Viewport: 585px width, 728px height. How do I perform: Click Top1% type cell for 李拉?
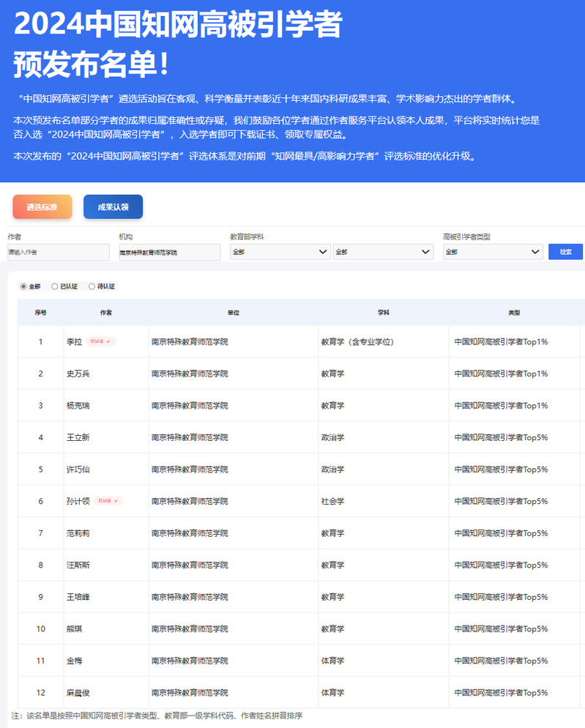(501, 342)
